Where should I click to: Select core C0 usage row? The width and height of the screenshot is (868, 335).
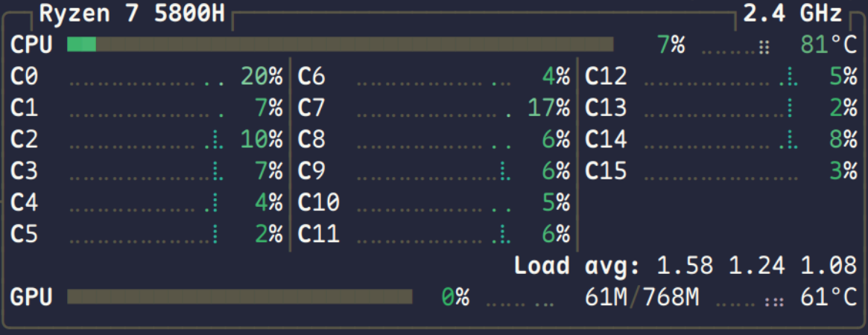pyautogui.click(x=146, y=76)
